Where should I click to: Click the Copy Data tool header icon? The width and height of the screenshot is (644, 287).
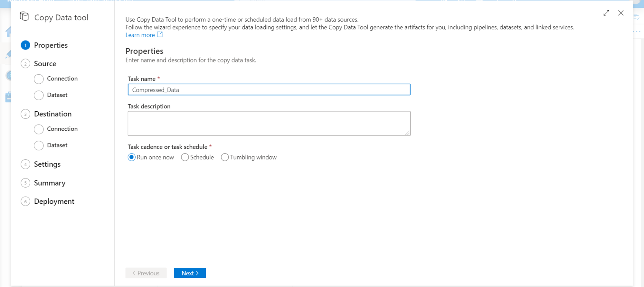24,16
